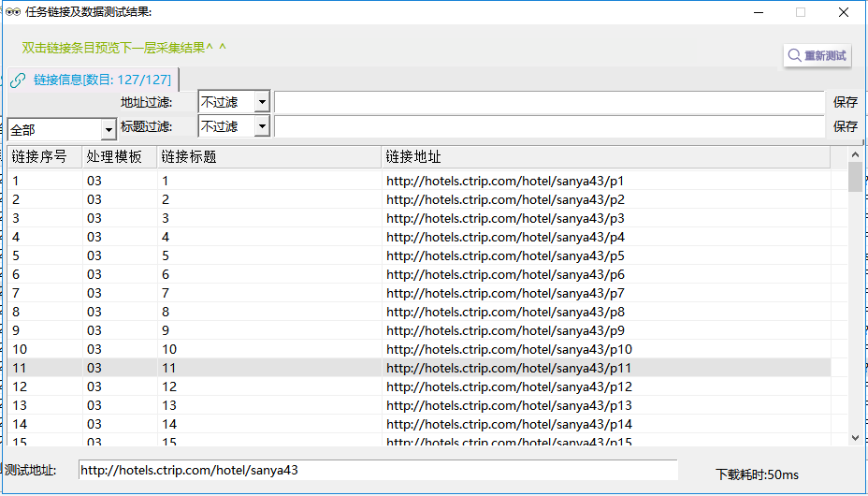868x496 pixels.
Task: Select the link address ending in /p6
Action: tap(505, 274)
